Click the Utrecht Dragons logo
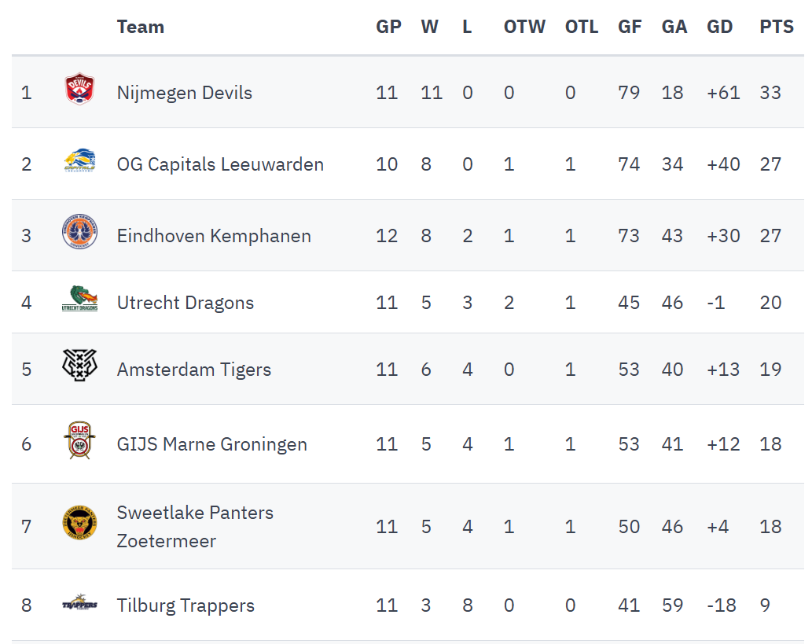This screenshot has width=812, height=644. [79, 300]
